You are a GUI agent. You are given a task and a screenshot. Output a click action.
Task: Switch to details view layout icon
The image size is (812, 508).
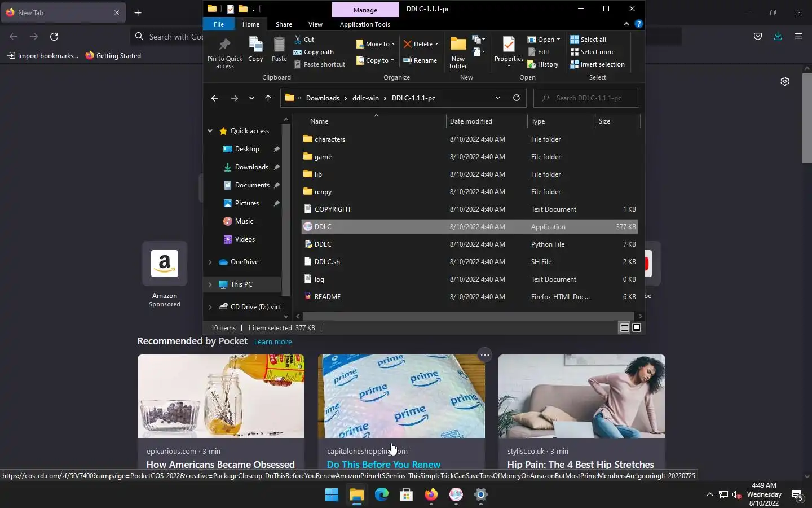(624, 328)
